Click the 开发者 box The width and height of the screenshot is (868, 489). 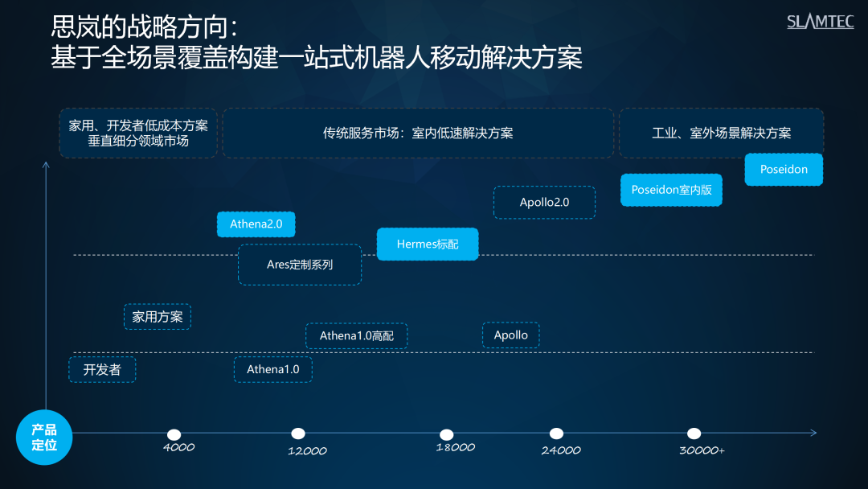pos(102,369)
